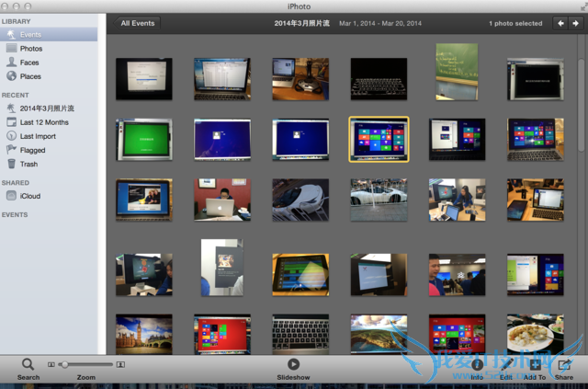The image size is (588, 389).
Task: Click the Edit pencil icon
Action: [x=506, y=365]
